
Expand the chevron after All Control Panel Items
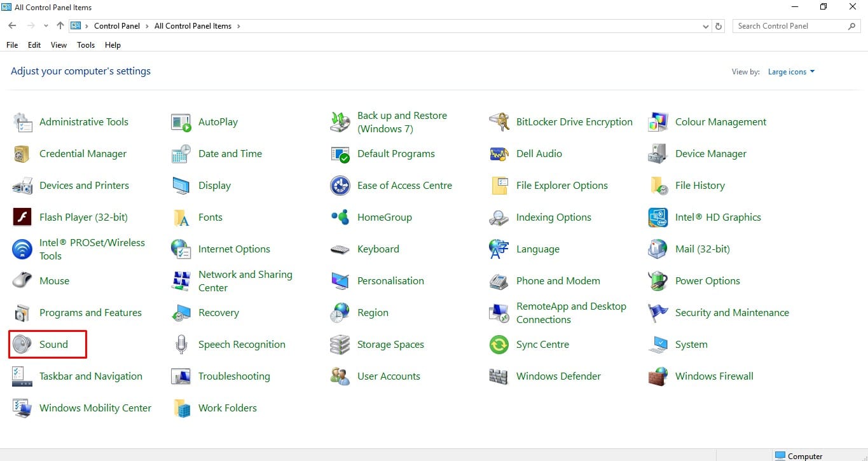coord(238,26)
